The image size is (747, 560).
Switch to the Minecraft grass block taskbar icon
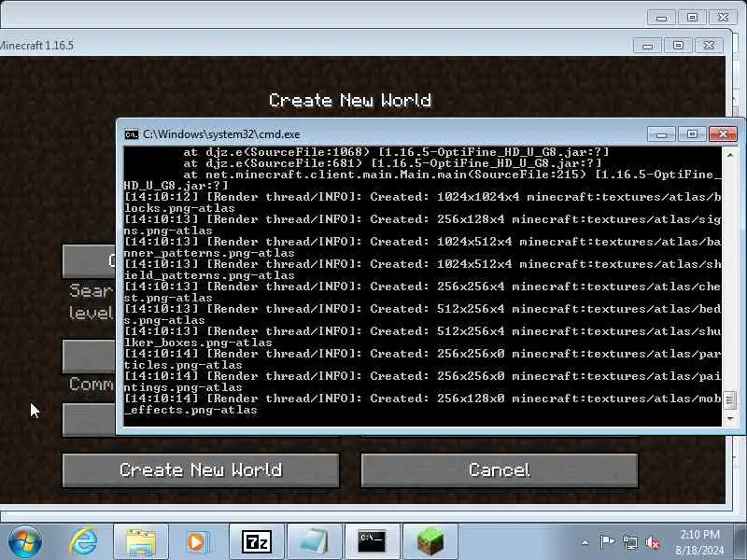click(x=430, y=542)
